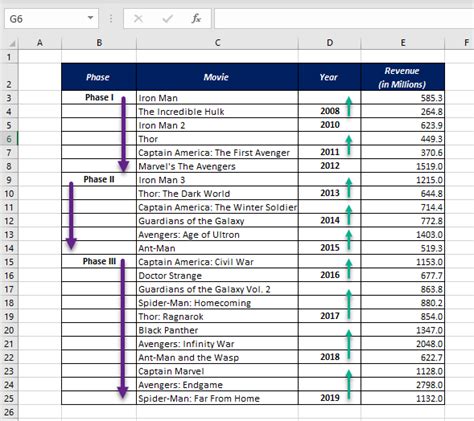Click the Enter checkmark formula bar icon
This screenshot has height=421, width=474.
click(x=167, y=19)
